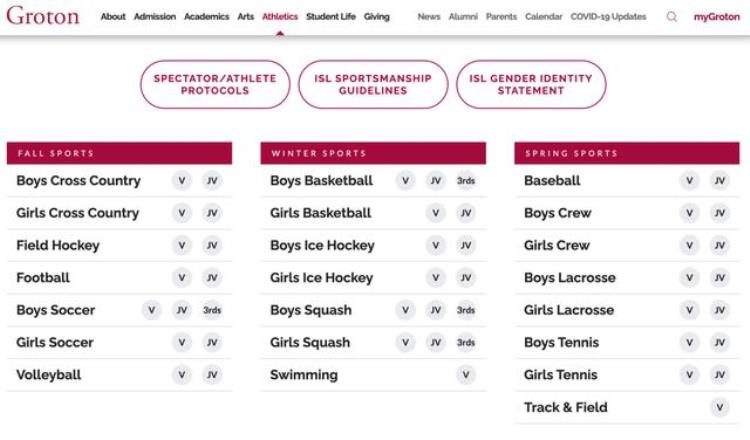
Task: Select JV badge for Girls Ice Hockey
Action: tap(466, 277)
